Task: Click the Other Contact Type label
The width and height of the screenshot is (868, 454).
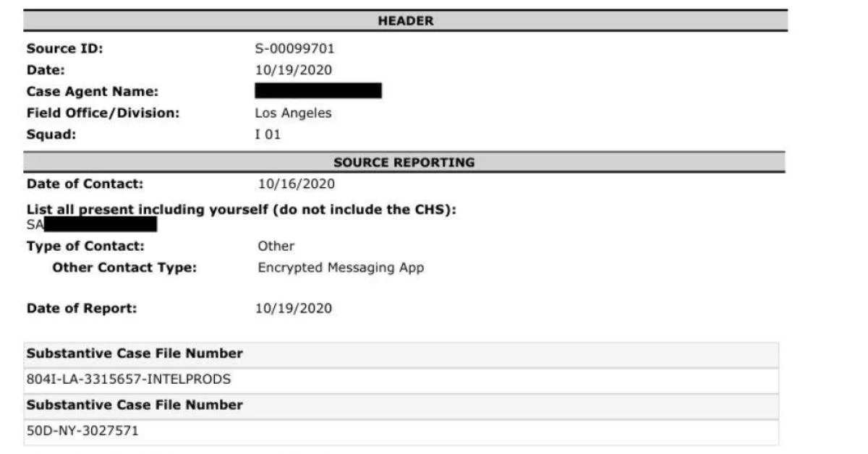Action: tap(124, 267)
